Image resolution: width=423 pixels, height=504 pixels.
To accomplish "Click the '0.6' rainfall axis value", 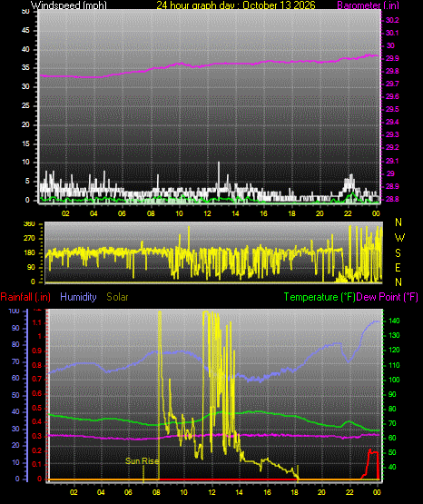I will pos(37,394).
